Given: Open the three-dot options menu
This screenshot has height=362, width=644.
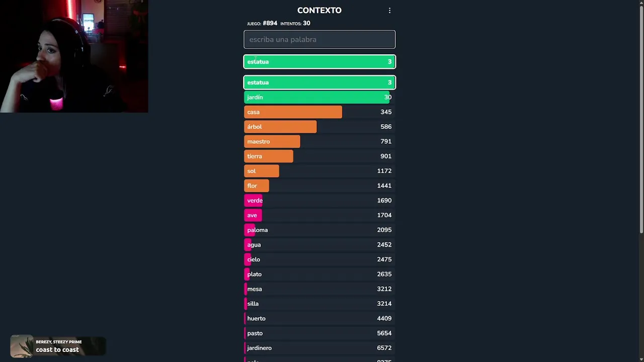Looking at the screenshot, I should point(389,11).
